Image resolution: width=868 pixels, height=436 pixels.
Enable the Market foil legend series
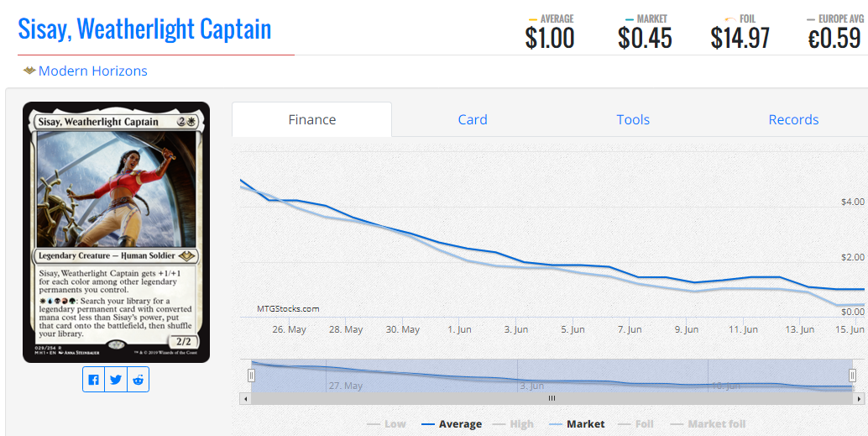708,424
